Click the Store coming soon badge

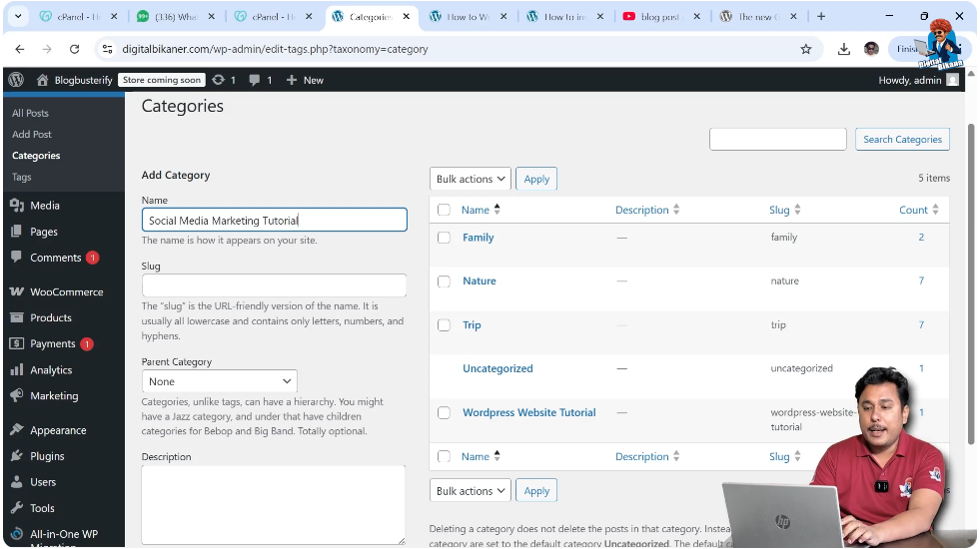pyautogui.click(x=162, y=80)
